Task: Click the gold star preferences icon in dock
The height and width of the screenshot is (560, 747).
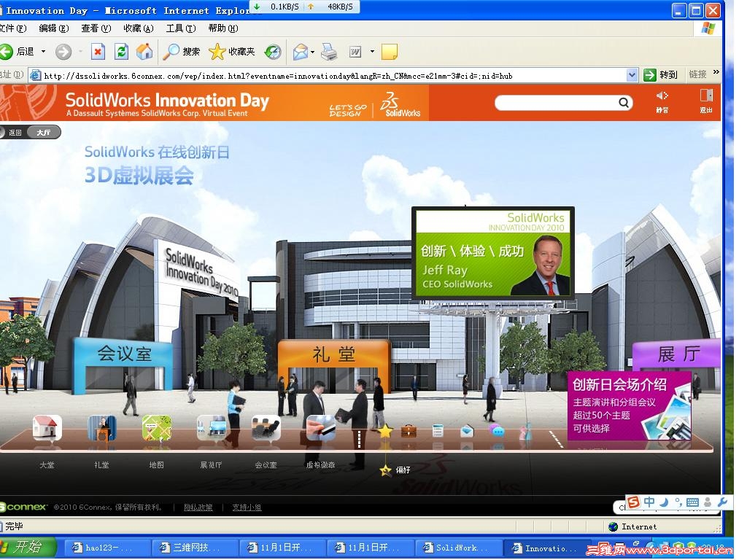Action: tap(385, 431)
